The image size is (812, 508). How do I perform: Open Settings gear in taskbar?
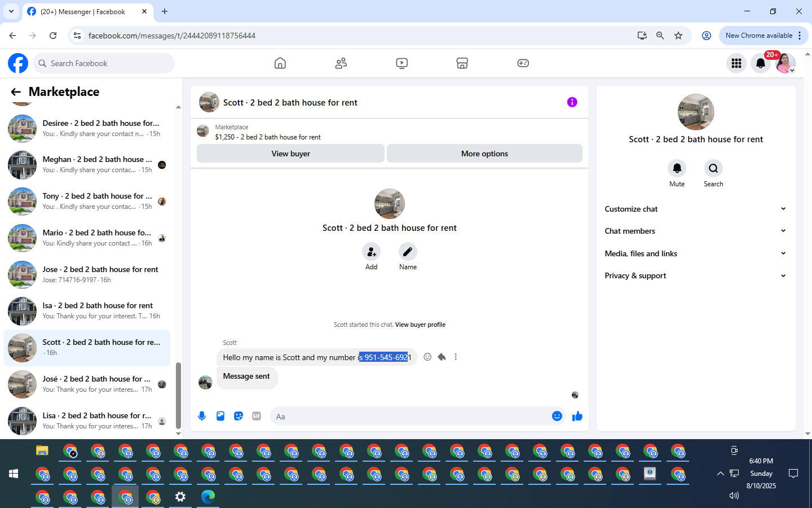pyautogui.click(x=180, y=497)
